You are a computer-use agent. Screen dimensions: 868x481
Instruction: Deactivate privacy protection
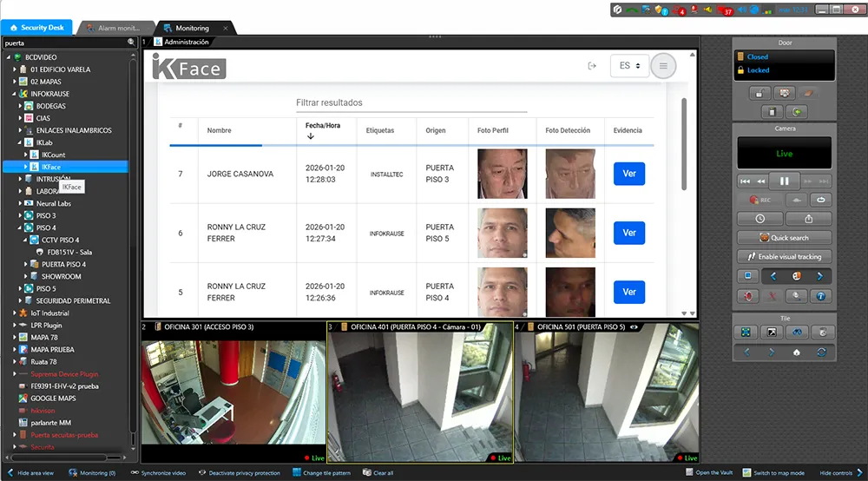coord(243,473)
